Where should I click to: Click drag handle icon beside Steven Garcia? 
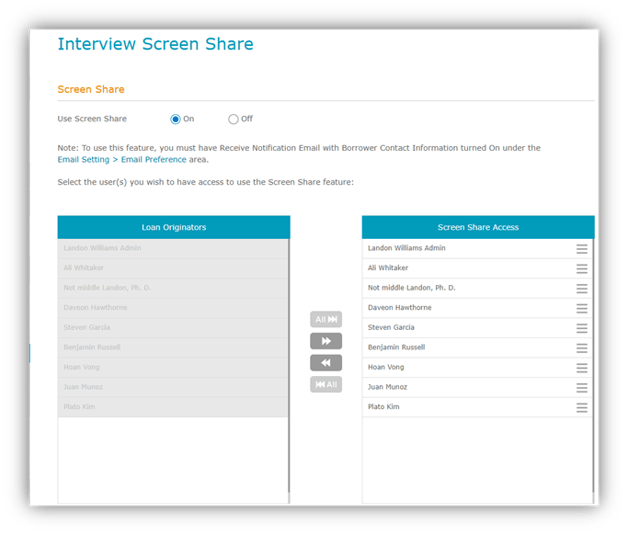[581, 328]
